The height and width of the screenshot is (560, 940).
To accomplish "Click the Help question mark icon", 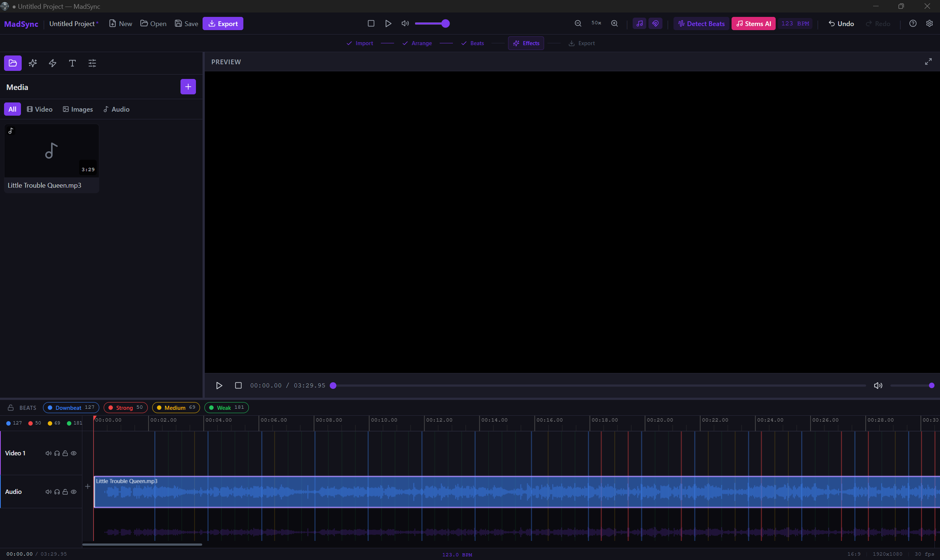I will pyautogui.click(x=913, y=23).
